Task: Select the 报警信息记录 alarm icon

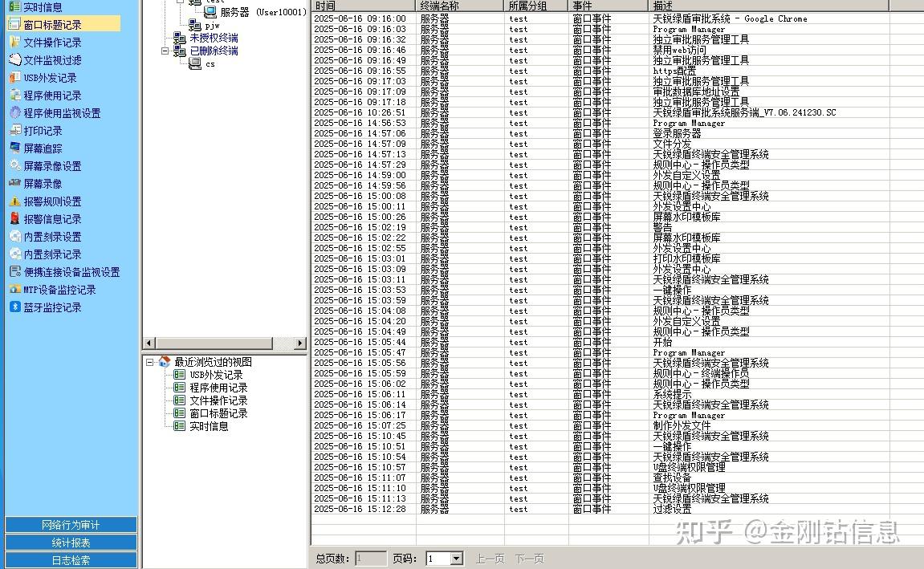Action: [14, 219]
